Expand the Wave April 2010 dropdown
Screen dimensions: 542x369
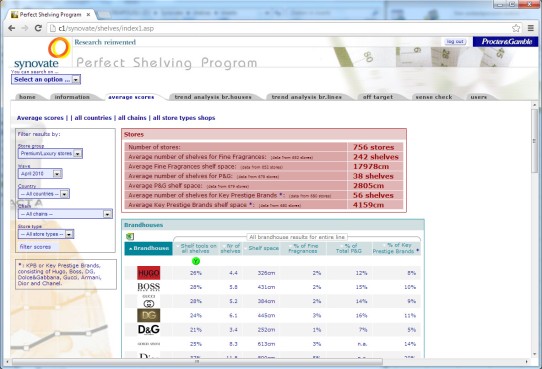point(40,173)
